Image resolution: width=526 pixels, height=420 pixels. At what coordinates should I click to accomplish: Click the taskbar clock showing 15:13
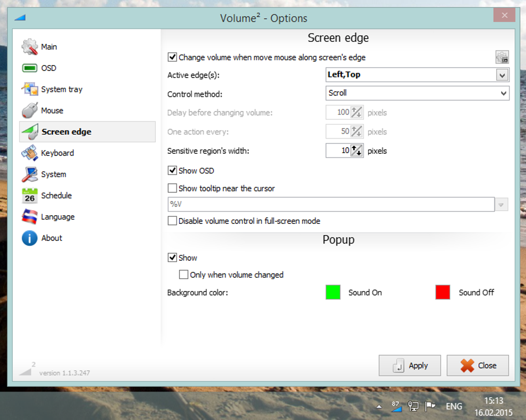[x=494, y=406]
